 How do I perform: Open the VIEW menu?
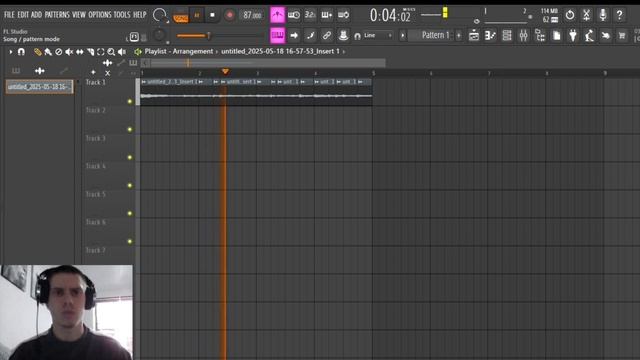point(79,15)
